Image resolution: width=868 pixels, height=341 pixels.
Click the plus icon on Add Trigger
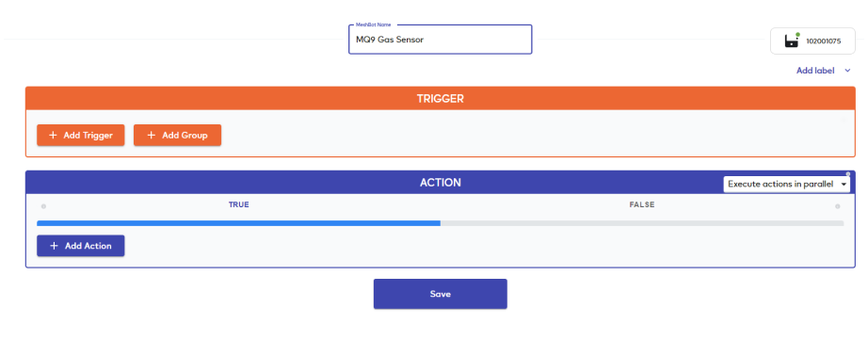tap(53, 135)
